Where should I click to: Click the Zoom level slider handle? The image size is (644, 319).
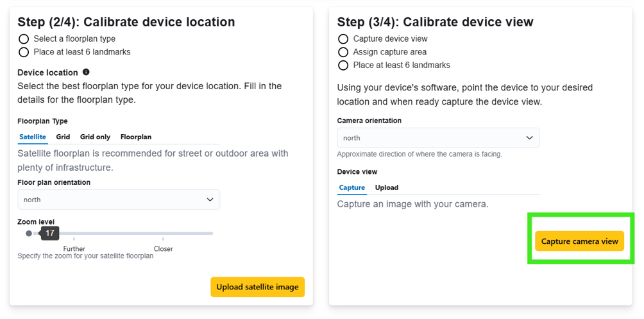tap(28, 234)
